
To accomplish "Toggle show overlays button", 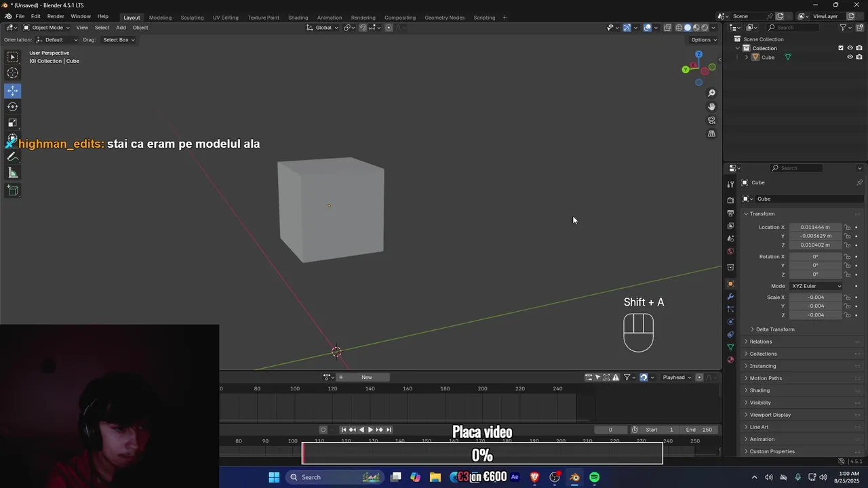I will click(x=648, y=28).
